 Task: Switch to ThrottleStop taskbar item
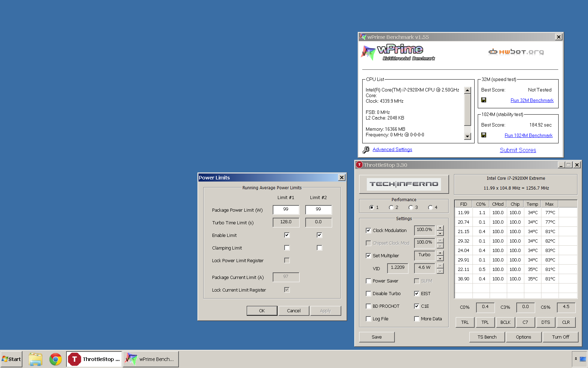[94, 359]
